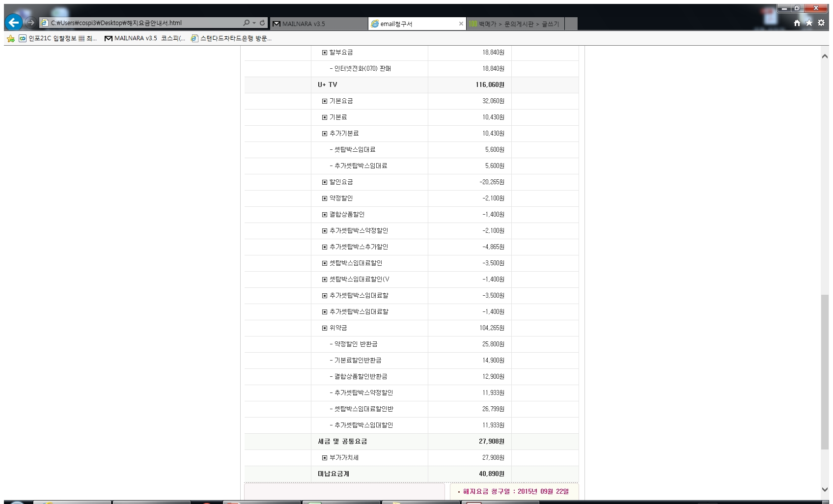The width and height of the screenshot is (833, 504).
Task: Switch to 백메가 문의게시판 글쓰기 tab
Action: coord(515,24)
